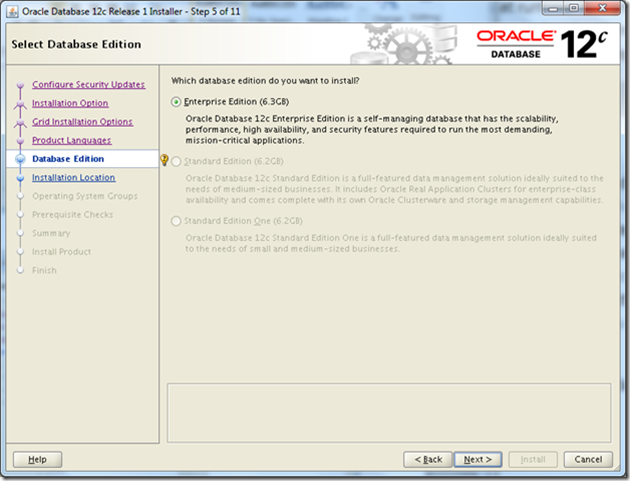
Task: Click the step marker beside Installation Location
Action: [x=20, y=178]
